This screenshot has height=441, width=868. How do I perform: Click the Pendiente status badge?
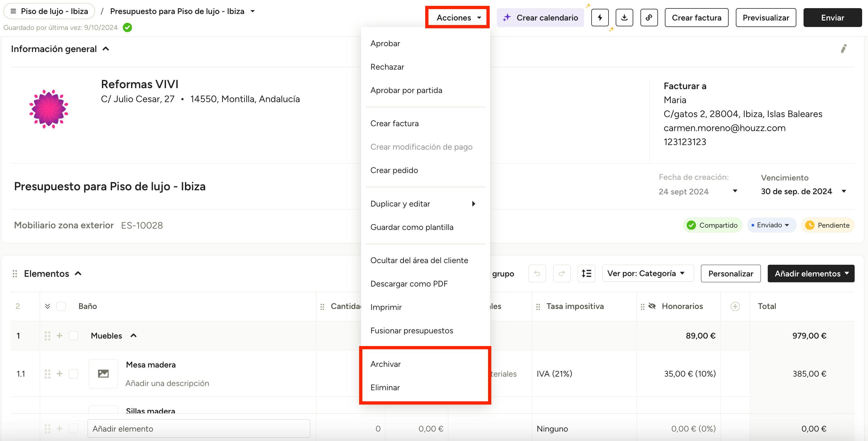[x=828, y=225]
